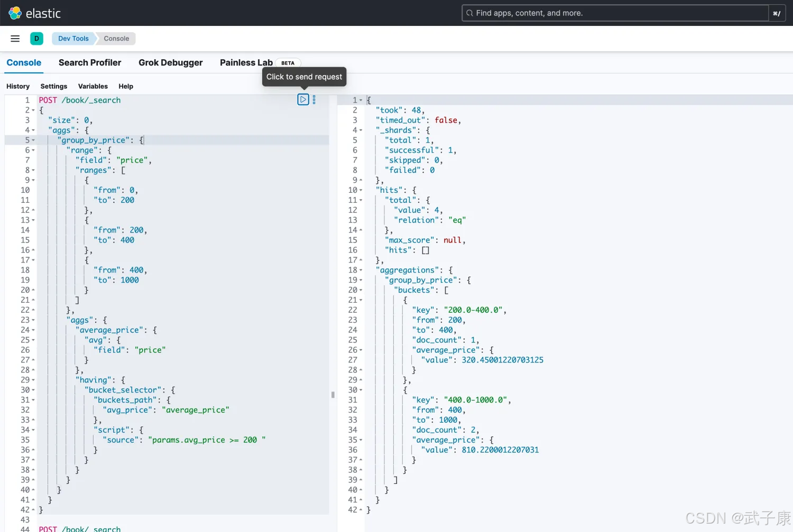The width and height of the screenshot is (793, 532).
Task: Fold "aggregations" block at response line 18
Action: (x=361, y=270)
